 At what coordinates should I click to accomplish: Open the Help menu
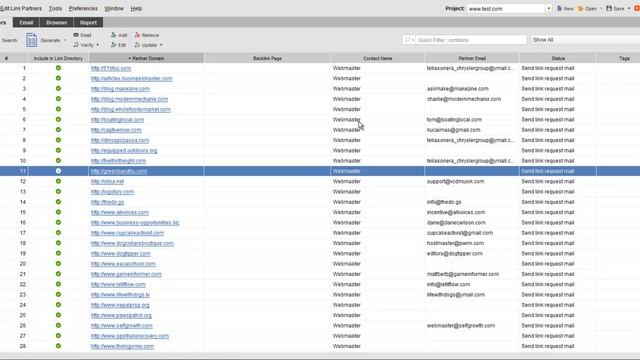136,9
